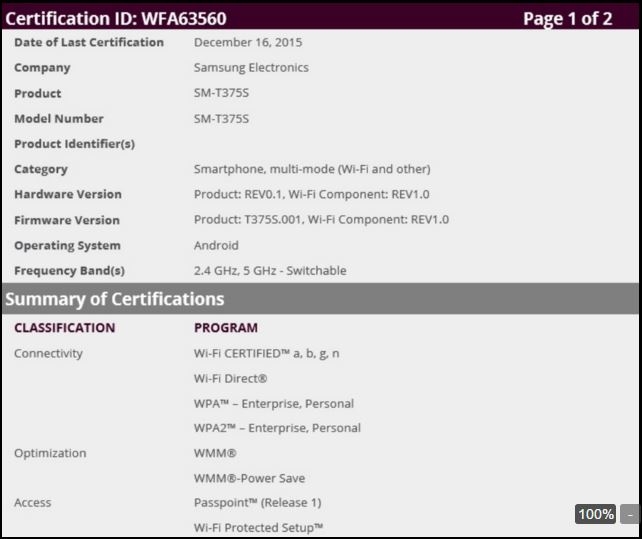Click the 'Page 1 of 2' text
The width and height of the screenshot is (642, 539).
567,19
